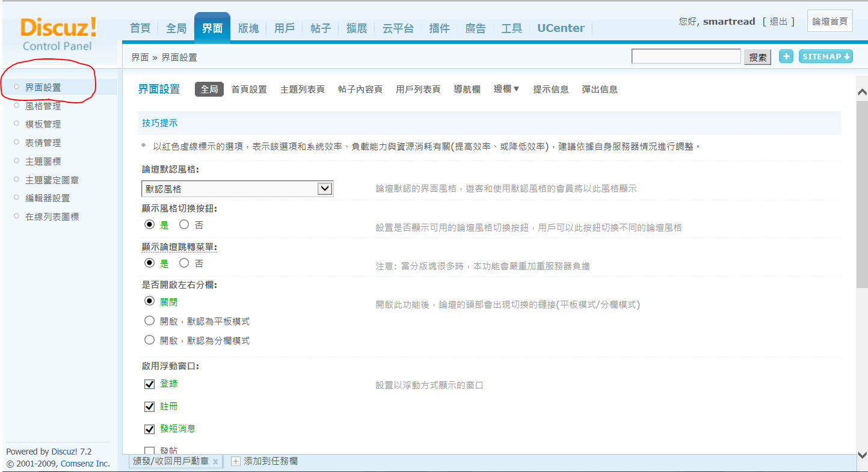Select 開啟，默認為分欄模式 radio option

pos(150,340)
